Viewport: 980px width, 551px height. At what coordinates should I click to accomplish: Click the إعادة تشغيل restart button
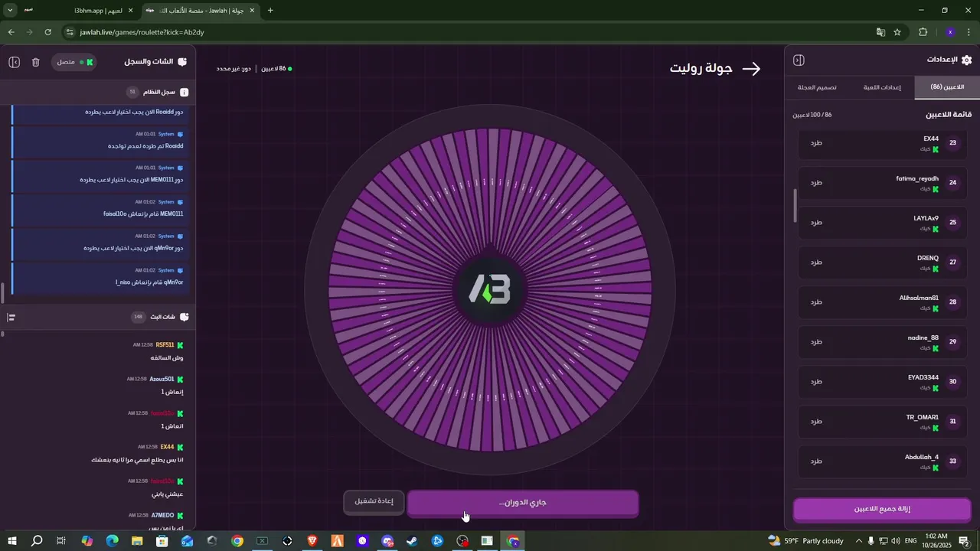(374, 502)
